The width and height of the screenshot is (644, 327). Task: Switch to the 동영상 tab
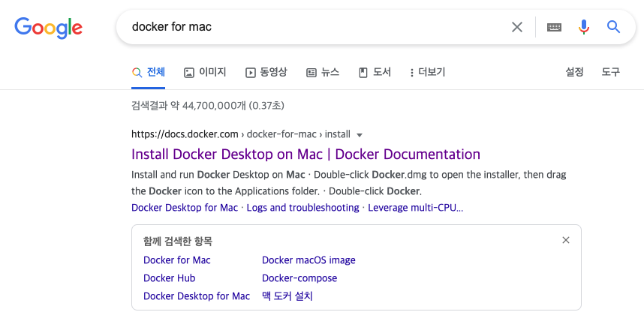(x=266, y=72)
